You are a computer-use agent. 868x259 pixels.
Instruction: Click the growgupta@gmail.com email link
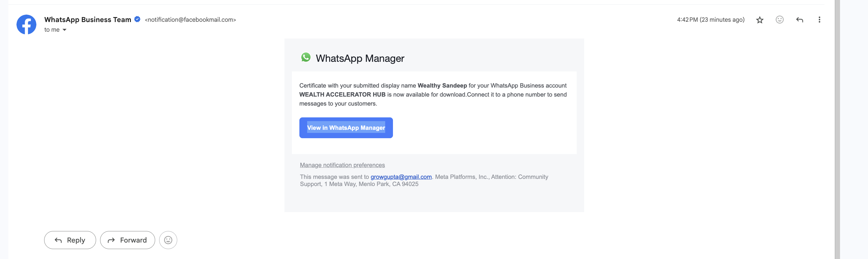point(401,177)
